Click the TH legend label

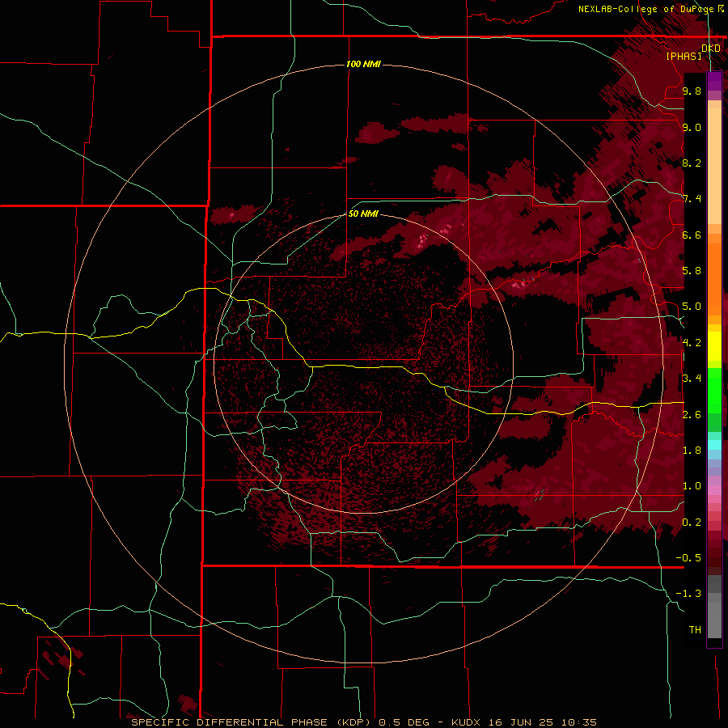click(x=695, y=630)
